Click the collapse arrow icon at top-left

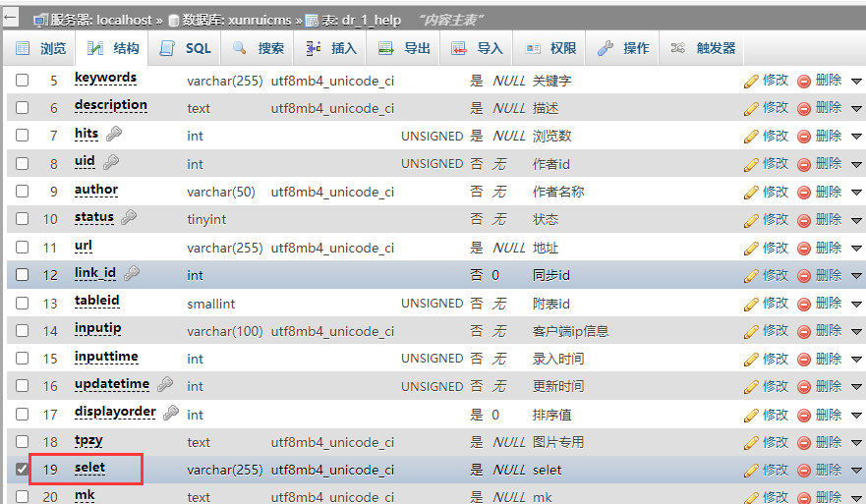[11, 18]
